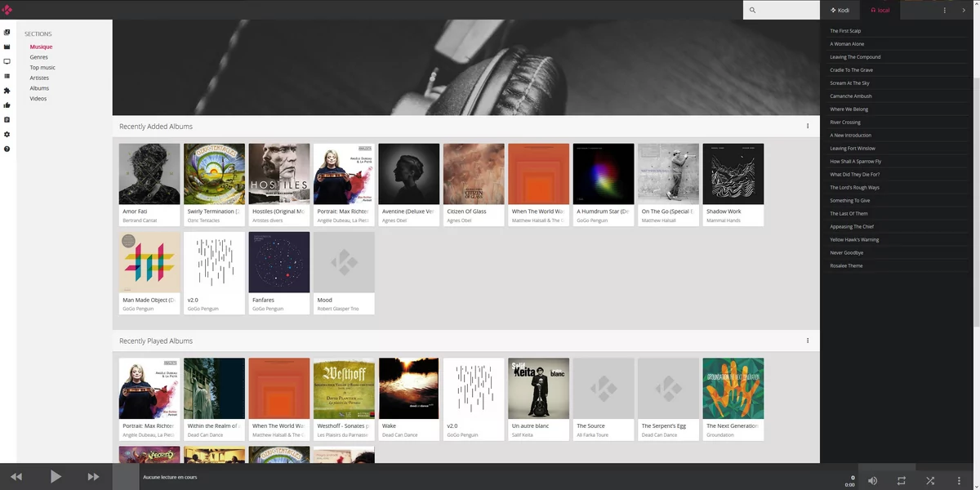Open the Settings gear icon

(7, 135)
